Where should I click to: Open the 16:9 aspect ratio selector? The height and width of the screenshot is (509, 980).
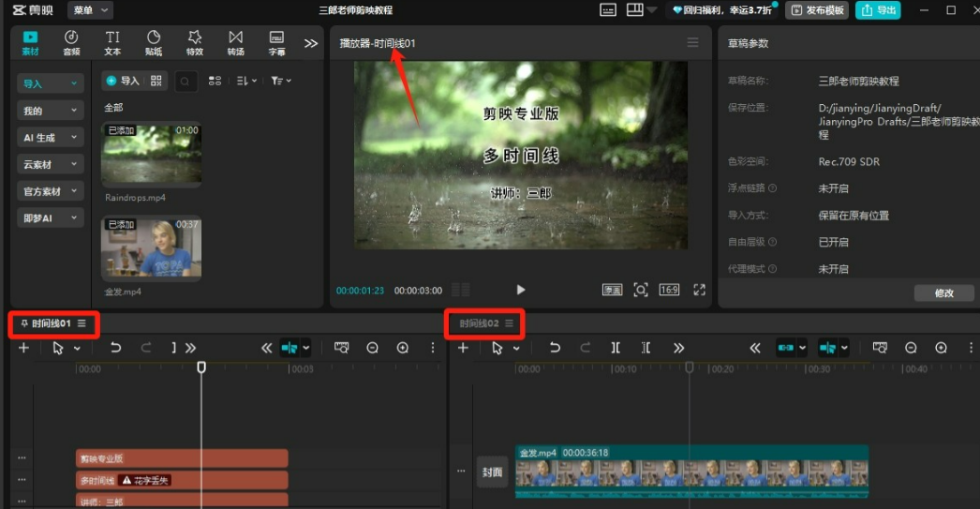[x=669, y=290]
